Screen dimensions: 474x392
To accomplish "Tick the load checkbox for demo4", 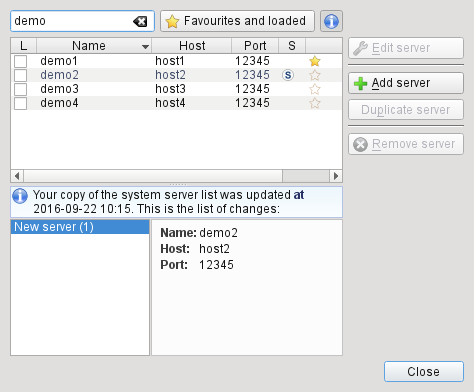I will coord(20,103).
